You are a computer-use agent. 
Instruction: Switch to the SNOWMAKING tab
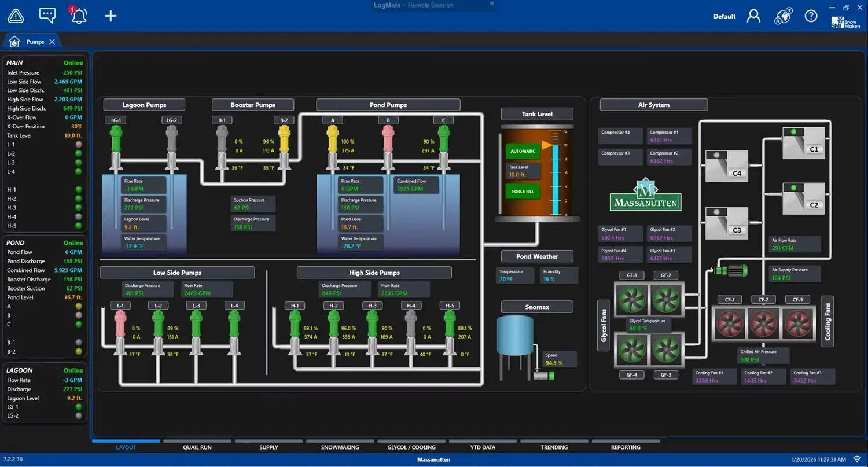pos(340,447)
